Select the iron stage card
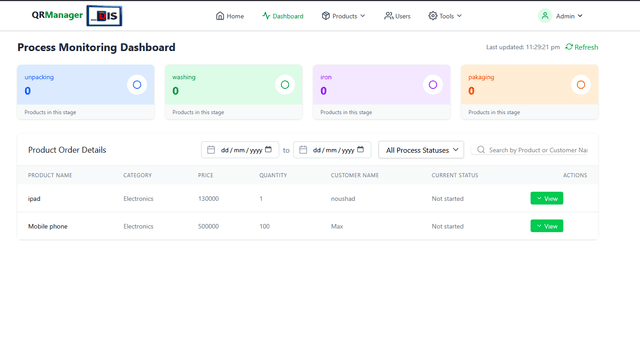Screen dimensions: 640x364 (x=382, y=92)
